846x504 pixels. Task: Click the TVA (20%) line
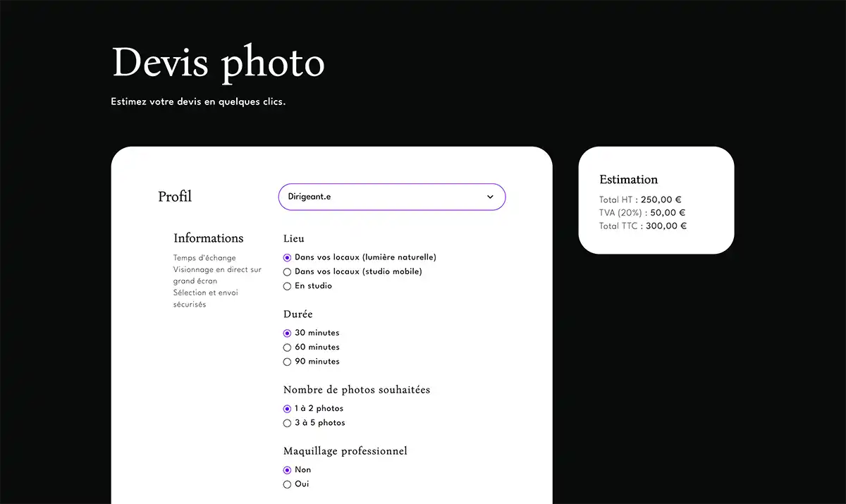[642, 213]
